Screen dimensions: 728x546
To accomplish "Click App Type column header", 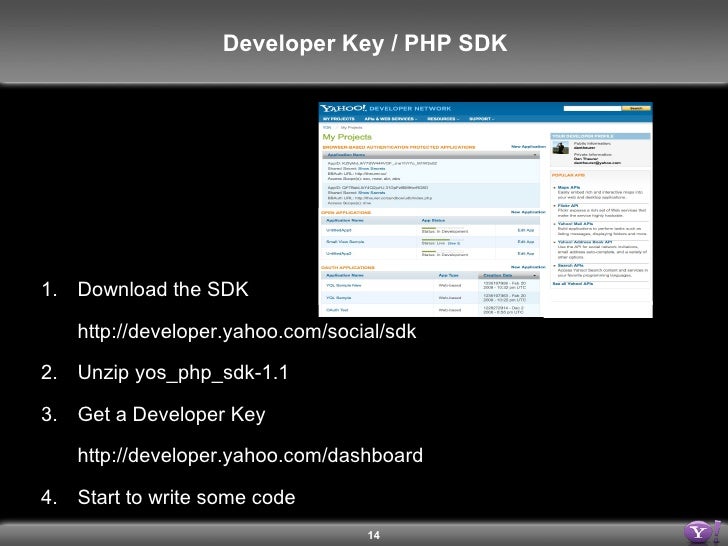I will [448, 275].
